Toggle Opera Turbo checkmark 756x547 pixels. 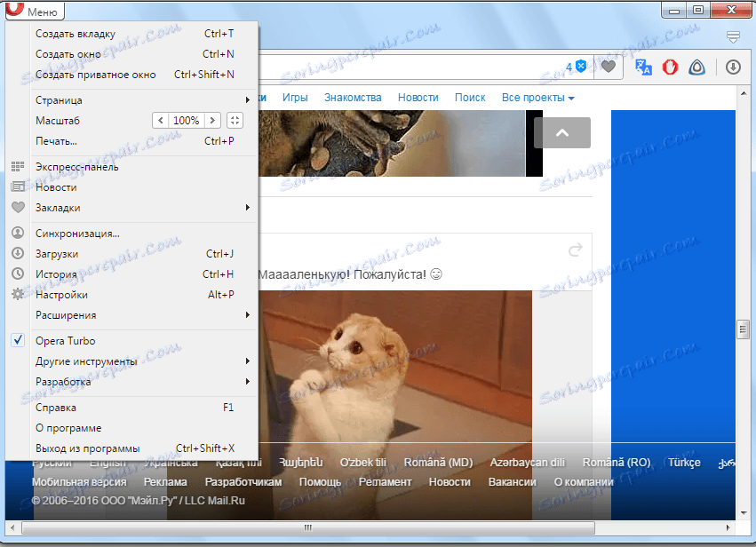18,340
